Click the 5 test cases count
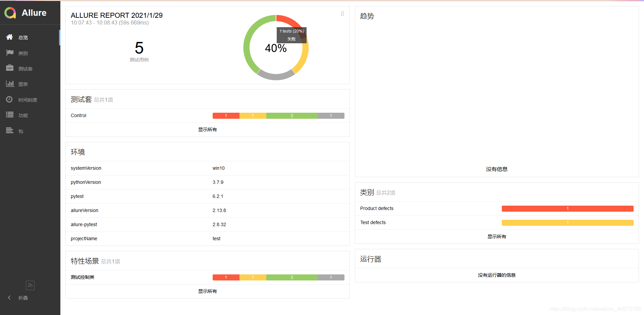The image size is (644, 315). tap(139, 48)
